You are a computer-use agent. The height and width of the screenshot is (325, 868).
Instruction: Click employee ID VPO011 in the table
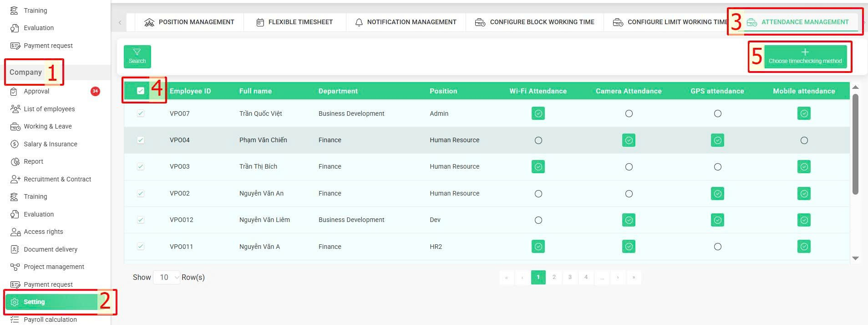click(181, 247)
